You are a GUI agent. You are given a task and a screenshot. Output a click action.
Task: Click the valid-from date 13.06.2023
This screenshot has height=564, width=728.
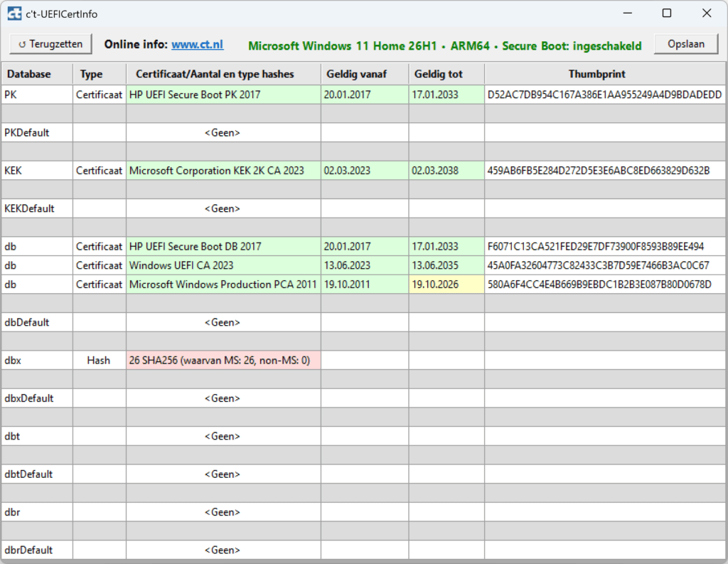pyautogui.click(x=365, y=265)
